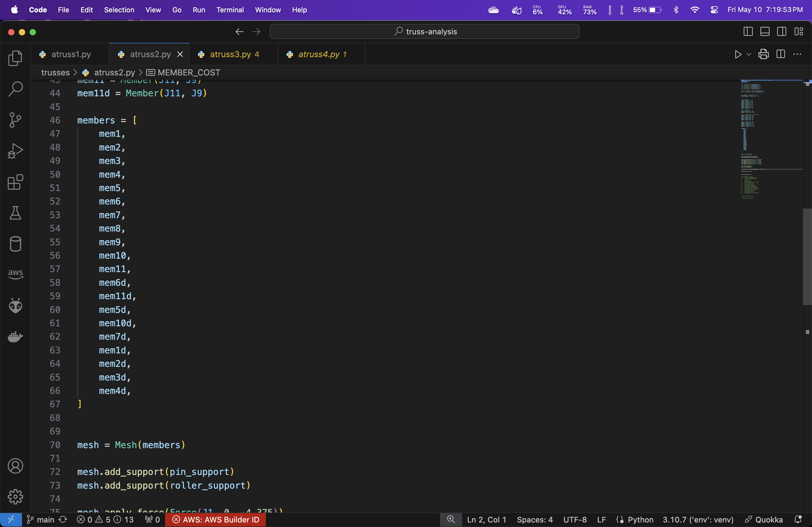
Task: Click the truss-analysis command center search box
Action: [425, 32]
